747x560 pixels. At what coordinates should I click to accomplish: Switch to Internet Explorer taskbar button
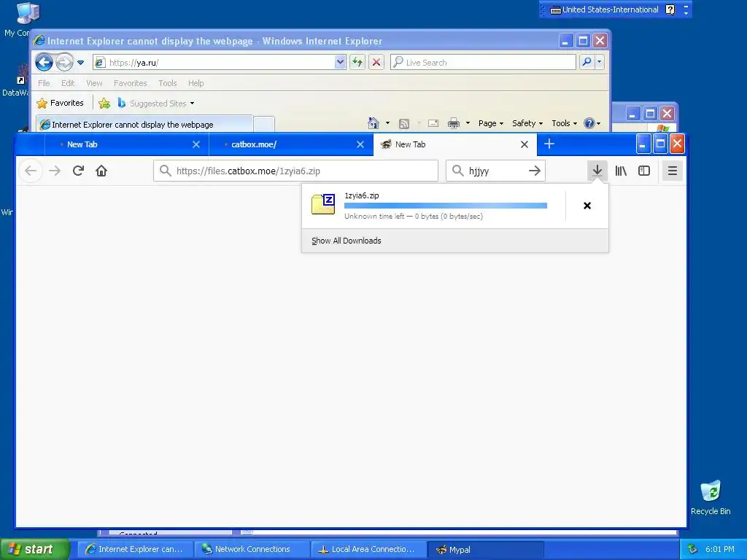click(x=135, y=549)
